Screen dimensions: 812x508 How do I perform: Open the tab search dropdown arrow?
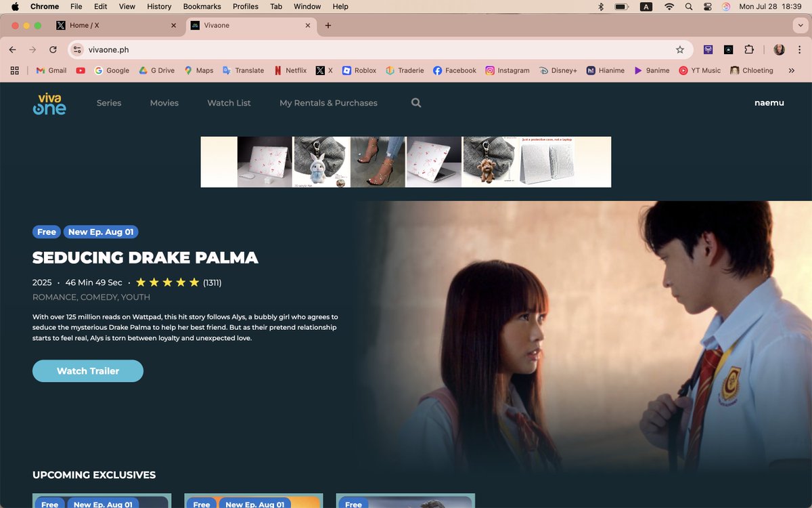click(801, 25)
